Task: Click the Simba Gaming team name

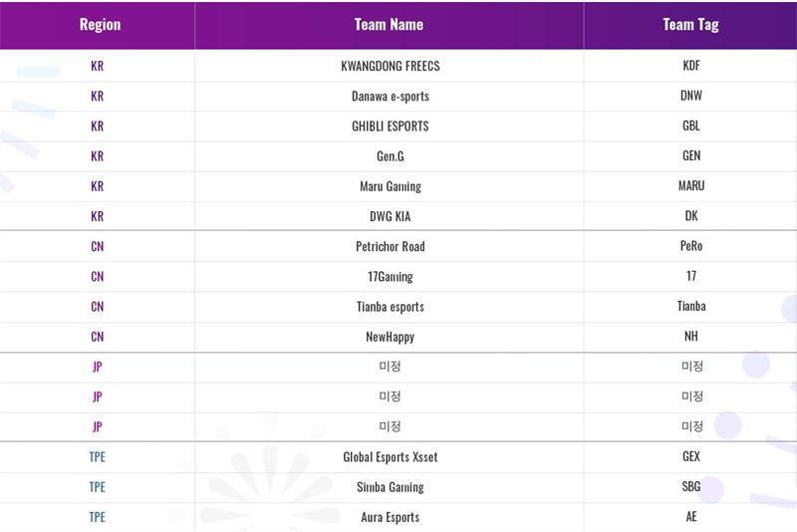Action: [x=390, y=487]
